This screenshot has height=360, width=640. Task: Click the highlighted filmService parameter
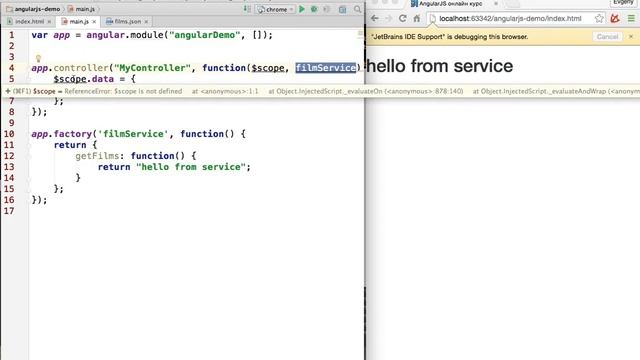(326, 68)
